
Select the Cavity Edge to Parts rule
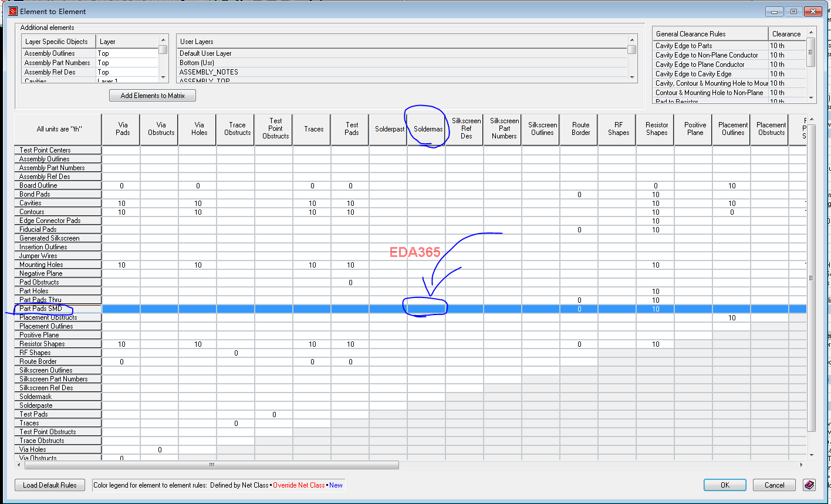(711, 46)
